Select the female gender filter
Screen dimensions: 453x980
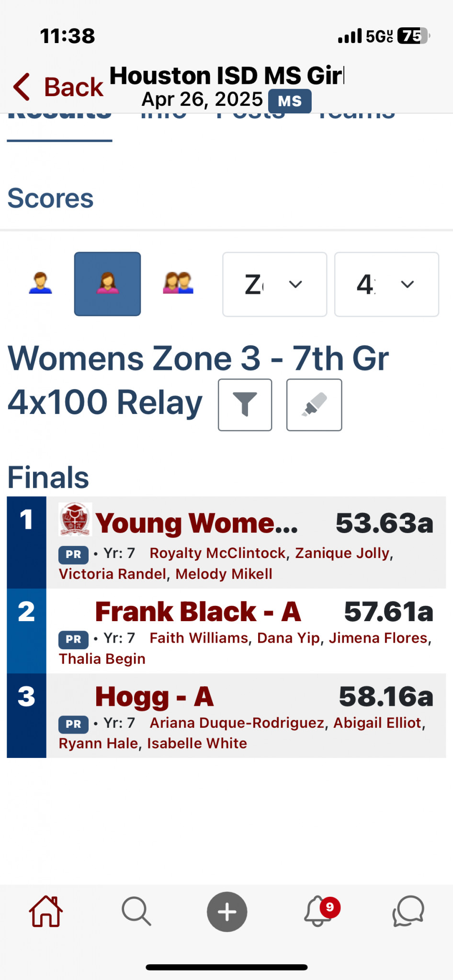tap(107, 284)
